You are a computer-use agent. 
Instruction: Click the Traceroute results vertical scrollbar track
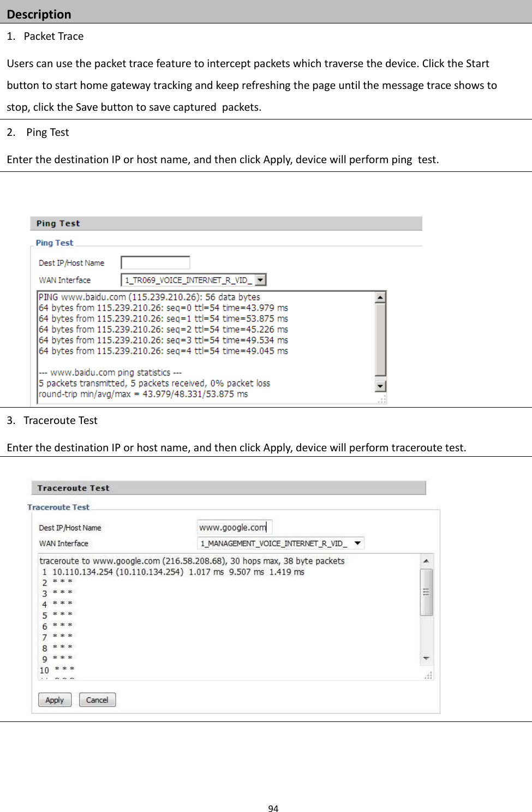point(427,628)
